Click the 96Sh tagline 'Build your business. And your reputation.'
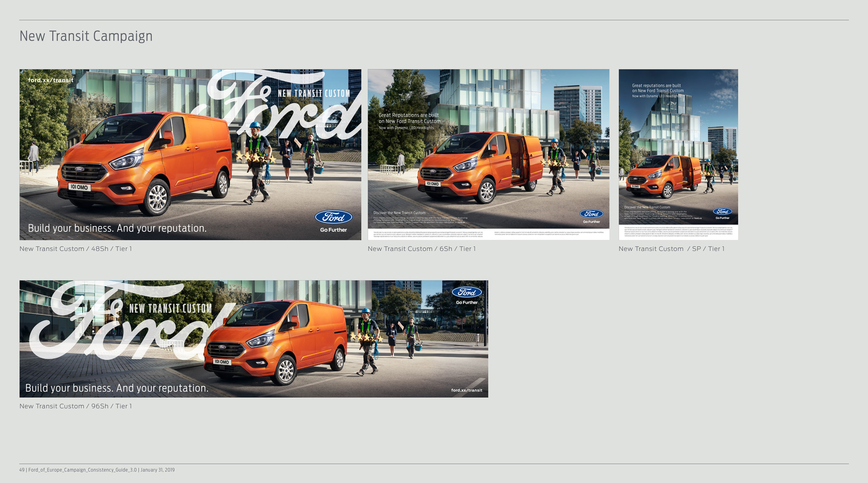Image resolution: width=868 pixels, height=483 pixels. (x=117, y=388)
